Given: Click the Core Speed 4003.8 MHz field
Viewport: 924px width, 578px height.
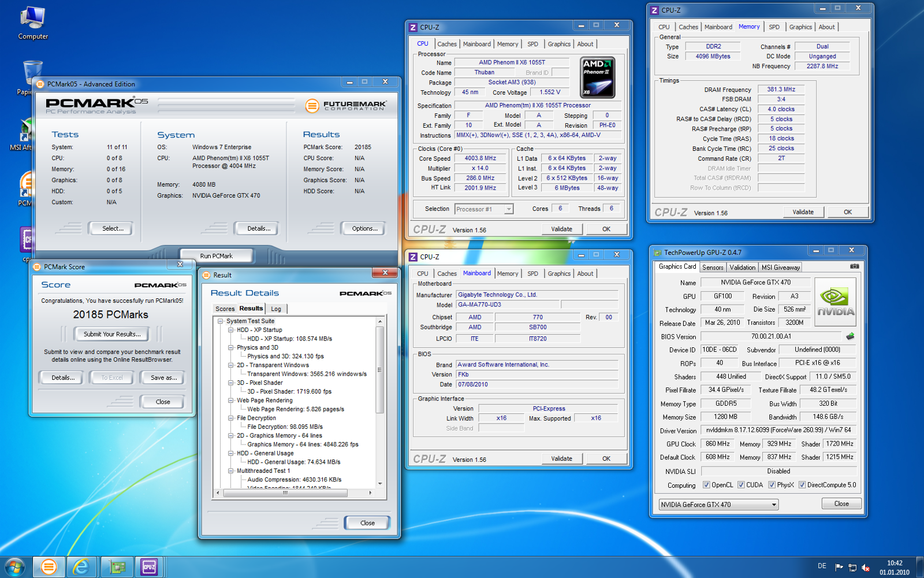Looking at the screenshot, I should (x=480, y=158).
